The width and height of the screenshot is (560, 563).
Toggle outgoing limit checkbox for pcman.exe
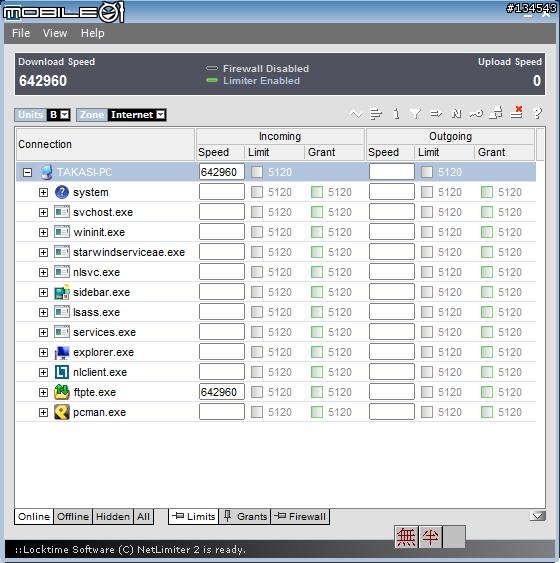point(426,412)
